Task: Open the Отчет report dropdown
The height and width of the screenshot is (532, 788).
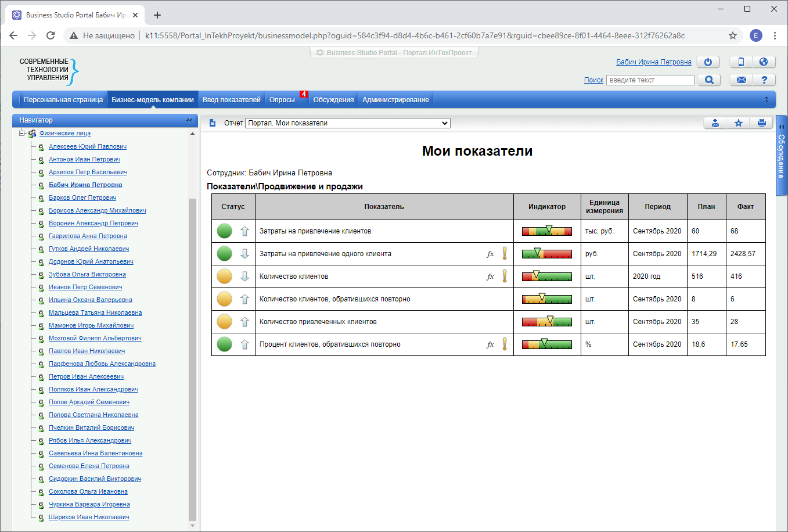Action: coord(347,123)
